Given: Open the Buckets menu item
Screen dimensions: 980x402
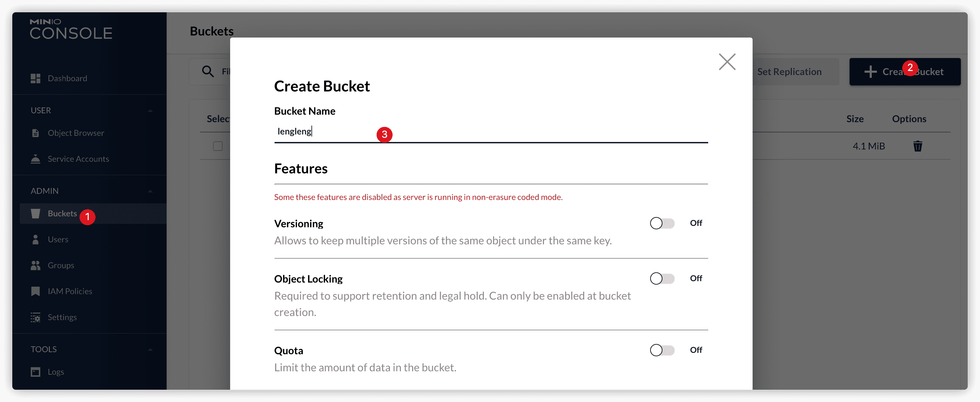Looking at the screenshot, I should (62, 214).
